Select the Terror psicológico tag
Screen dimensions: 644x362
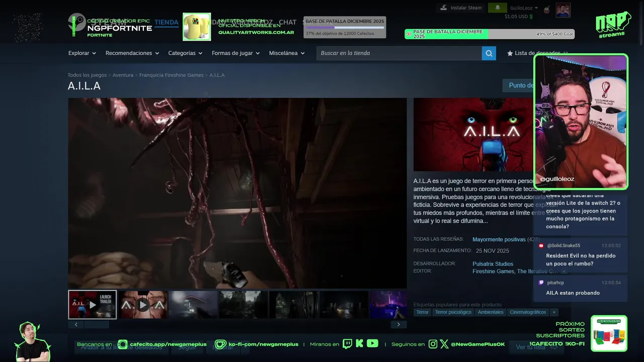click(453, 312)
